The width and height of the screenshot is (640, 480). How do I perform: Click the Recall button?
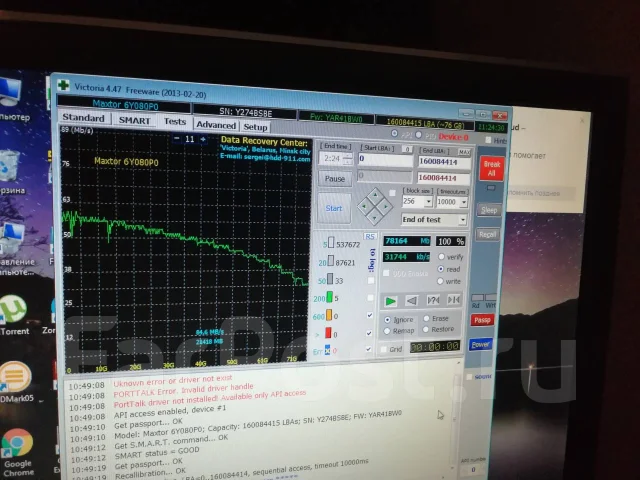click(x=488, y=234)
